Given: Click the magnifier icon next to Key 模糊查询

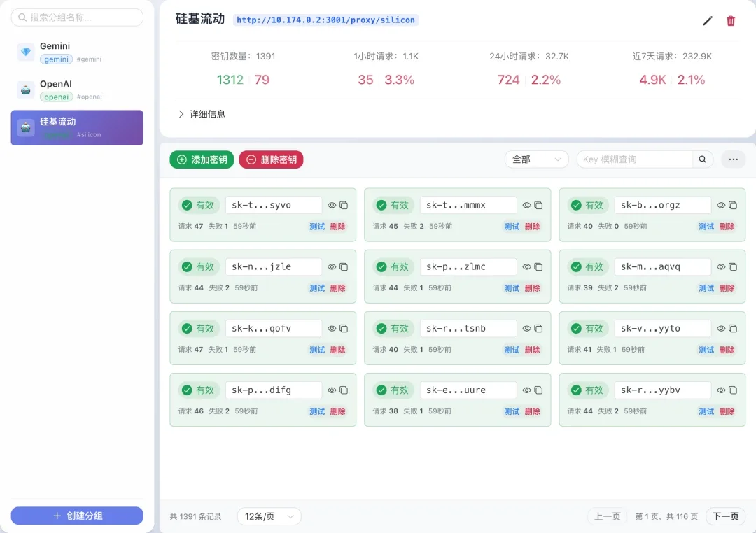Looking at the screenshot, I should tap(702, 159).
